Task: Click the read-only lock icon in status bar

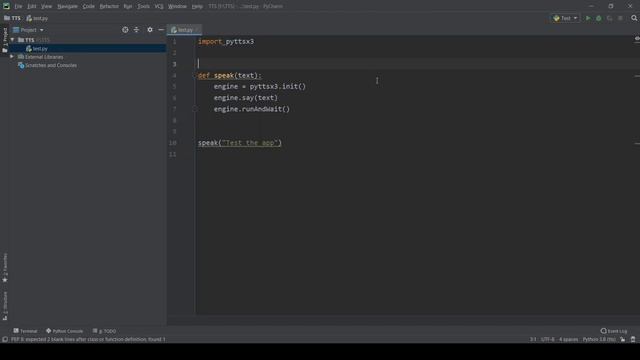Action: [622, 340]
